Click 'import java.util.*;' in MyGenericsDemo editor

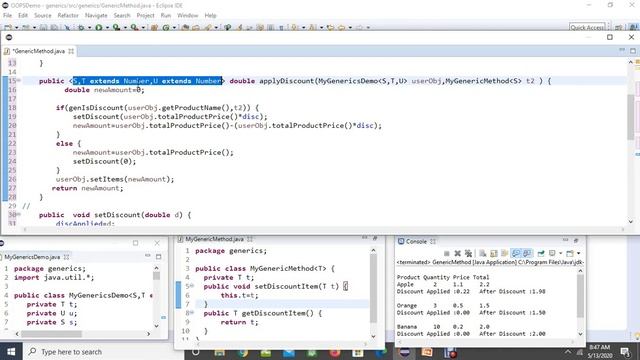pyautogui.click(x=54, y=277)
